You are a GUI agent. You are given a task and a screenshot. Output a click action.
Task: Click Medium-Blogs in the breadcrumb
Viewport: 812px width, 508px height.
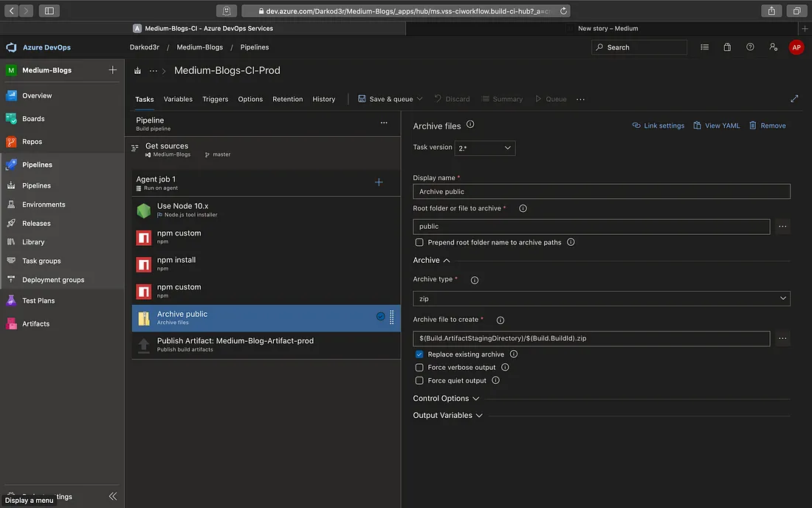(200, 47)
